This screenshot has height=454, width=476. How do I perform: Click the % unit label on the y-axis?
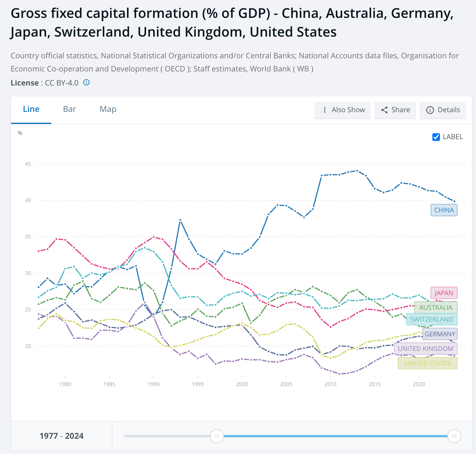[20, 133]
